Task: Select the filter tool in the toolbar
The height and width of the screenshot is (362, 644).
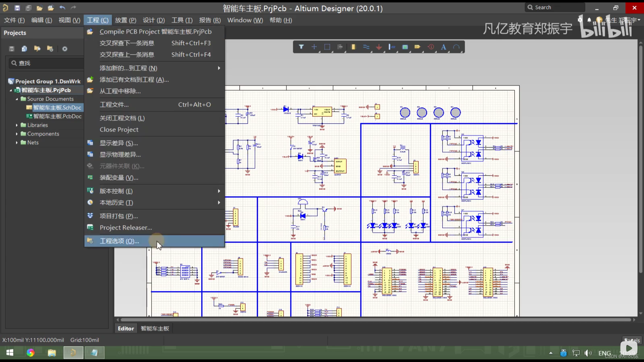Action: tap(301, 47)
